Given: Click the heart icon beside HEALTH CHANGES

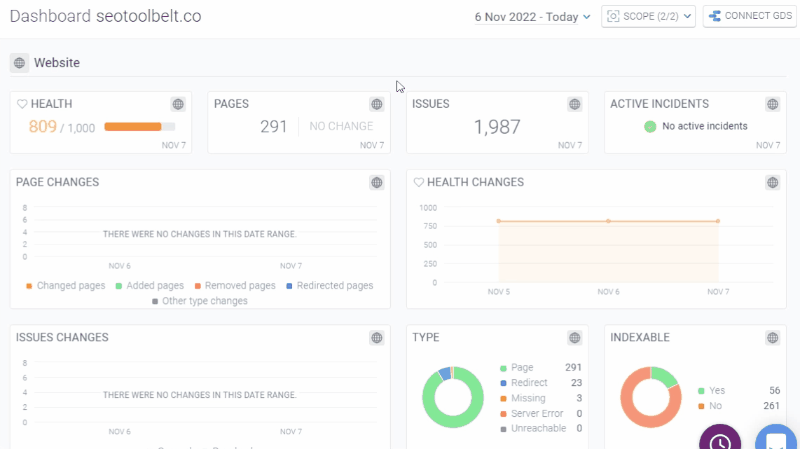Looking at the screenshot, I should [418, 182].
